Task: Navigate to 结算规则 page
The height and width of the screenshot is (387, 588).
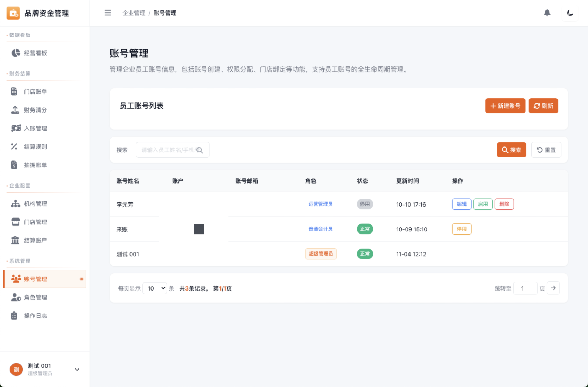Action: [x=35, y=147]
